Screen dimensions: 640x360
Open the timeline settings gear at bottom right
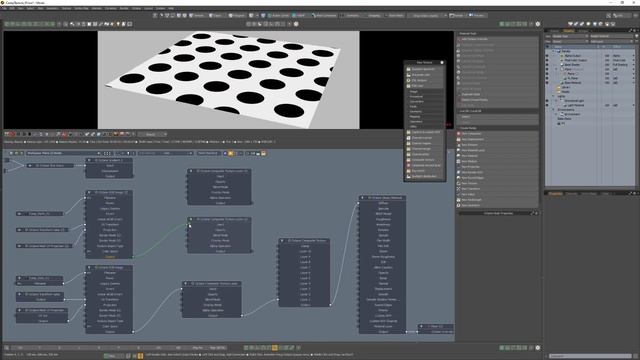[538, 348]
